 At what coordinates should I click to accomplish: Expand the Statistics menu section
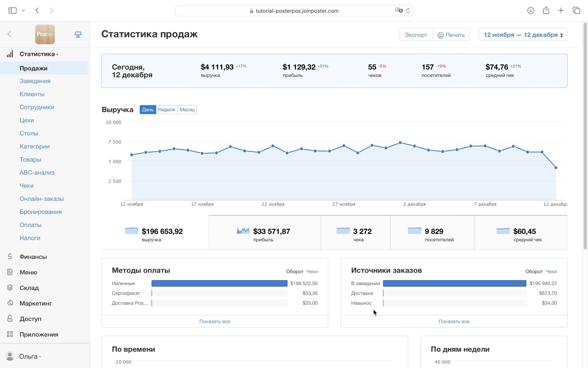pyautogui.click(x=37, y=54)
